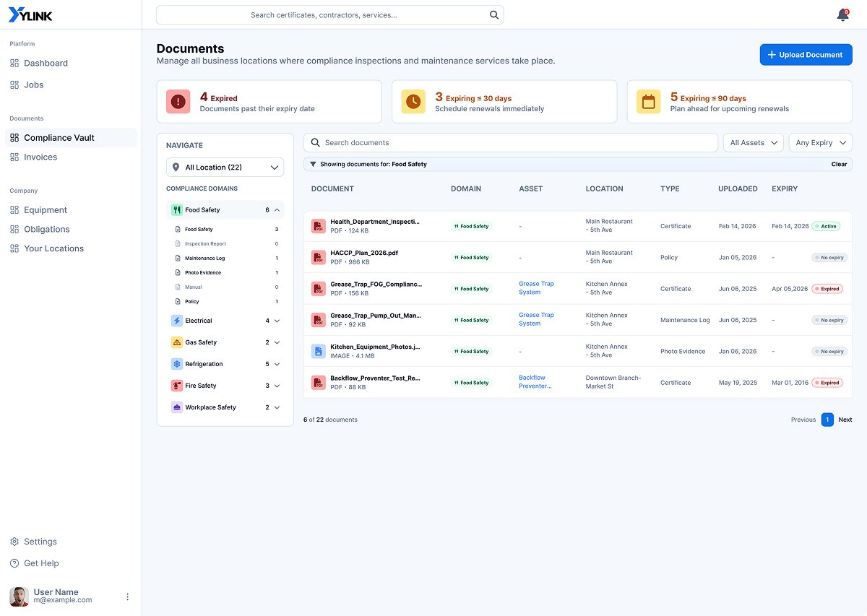
Task: Go to Compliance Vault
Action: pos(71,138)
